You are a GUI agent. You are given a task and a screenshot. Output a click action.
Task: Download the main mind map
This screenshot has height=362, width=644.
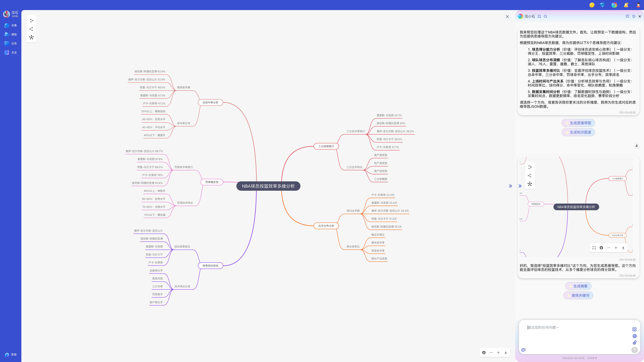tap(506, 352)
